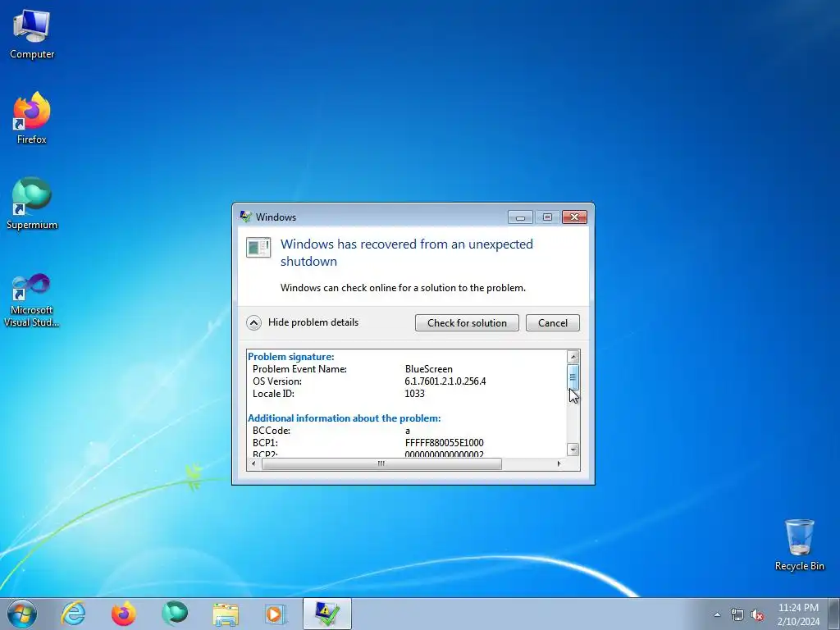Viewport: 840px width, 630px height.
Task: Click the Check for solution button
Action: [467, 322]
